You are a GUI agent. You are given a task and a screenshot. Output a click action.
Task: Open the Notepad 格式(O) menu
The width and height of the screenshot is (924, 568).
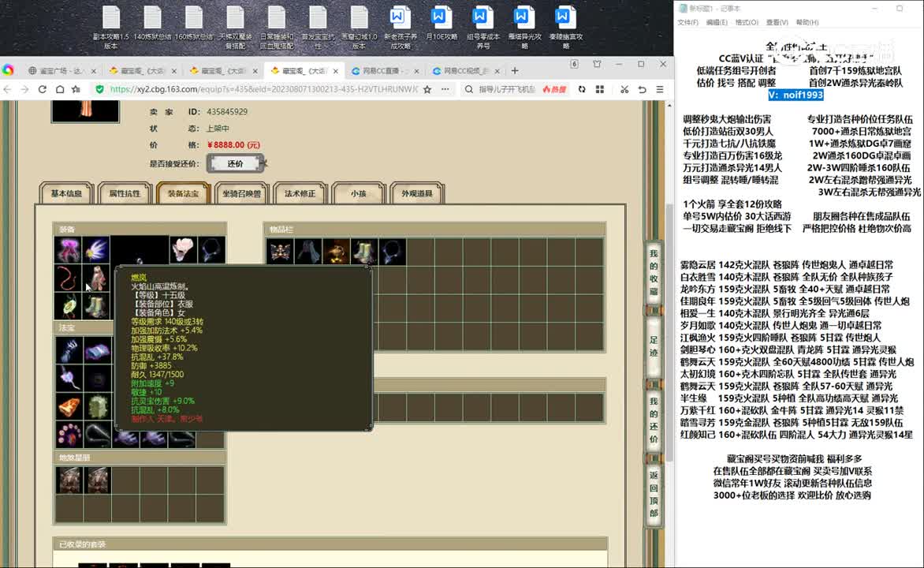click(x=747, y=22)
